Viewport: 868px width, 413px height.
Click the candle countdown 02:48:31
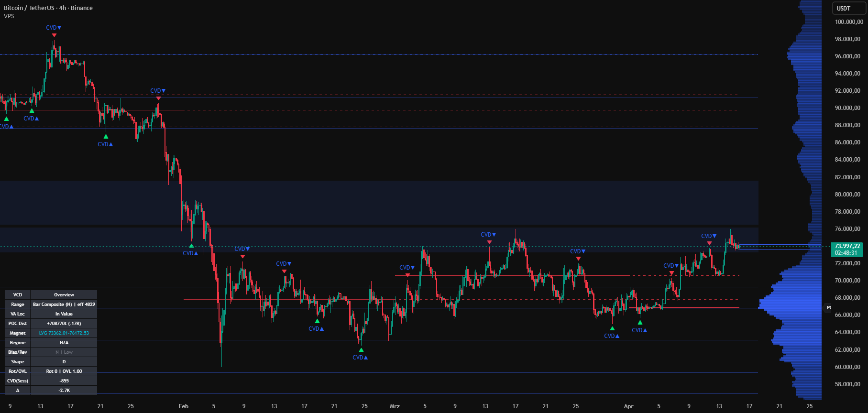(846, 253)
